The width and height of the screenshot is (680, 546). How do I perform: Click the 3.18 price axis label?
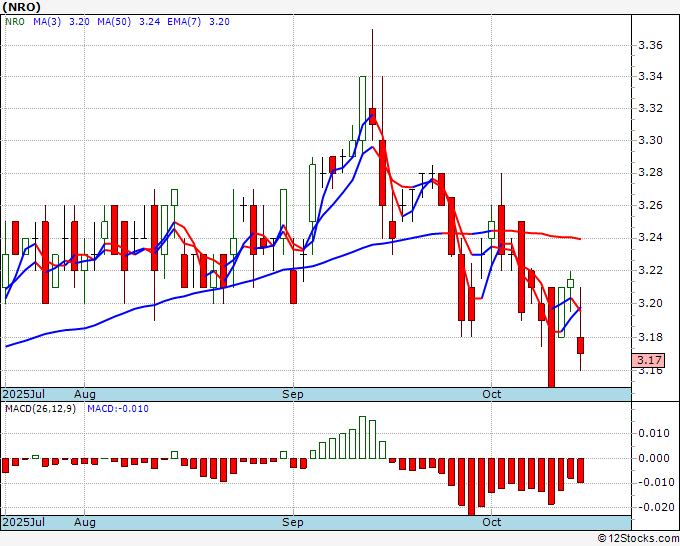pos(651,337)
